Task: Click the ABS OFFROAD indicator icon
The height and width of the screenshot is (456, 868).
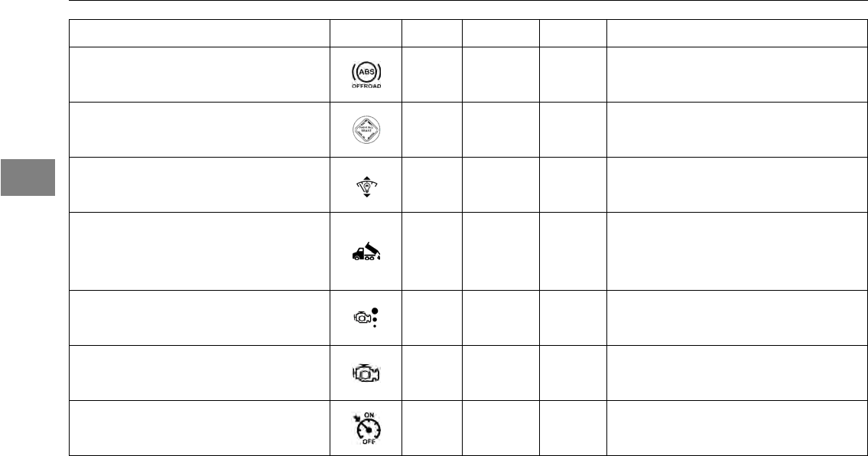Action: [x=366, y=75]
